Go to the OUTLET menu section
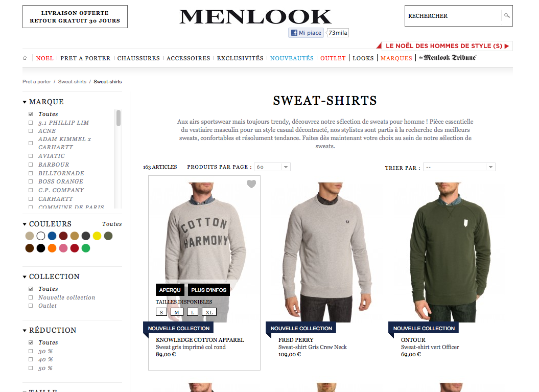This screenshot has width=539, height=392. tap(333, 58)
